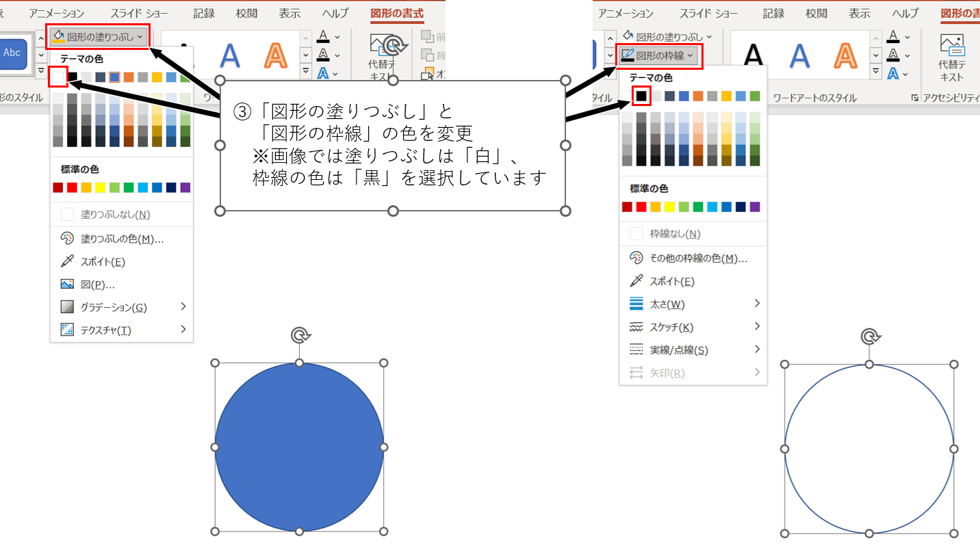Apply the black A WordArt style in right ribbon
This screenshot has width=980, height=552.
[x=753, y=55]
